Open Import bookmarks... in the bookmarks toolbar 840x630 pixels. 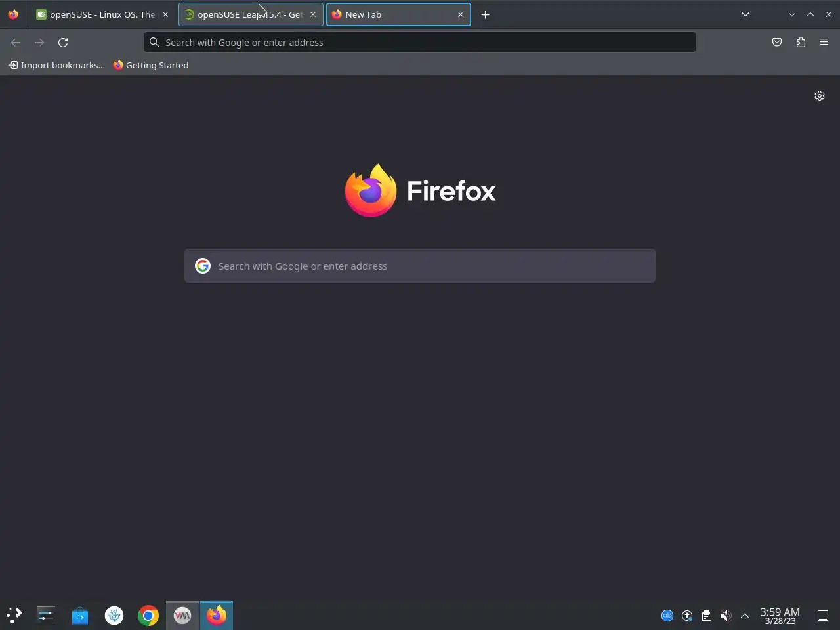pyautogui.click(x=56, y=65)
